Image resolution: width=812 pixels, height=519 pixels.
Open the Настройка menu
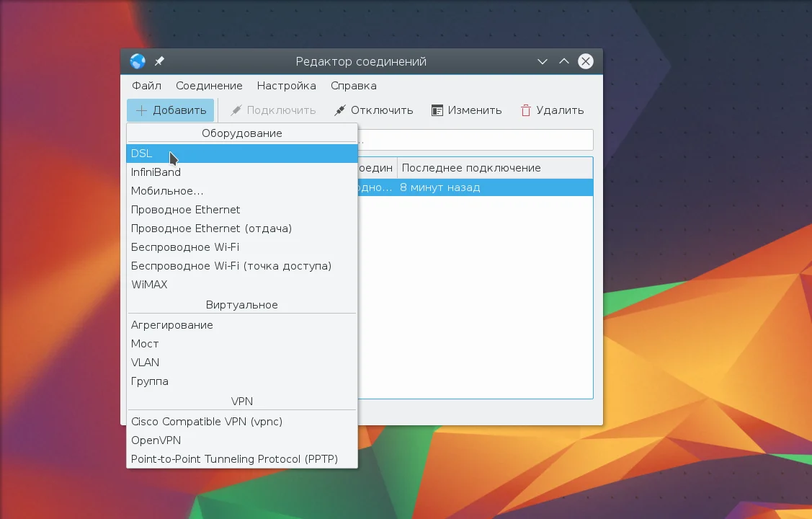click(286, 86)
